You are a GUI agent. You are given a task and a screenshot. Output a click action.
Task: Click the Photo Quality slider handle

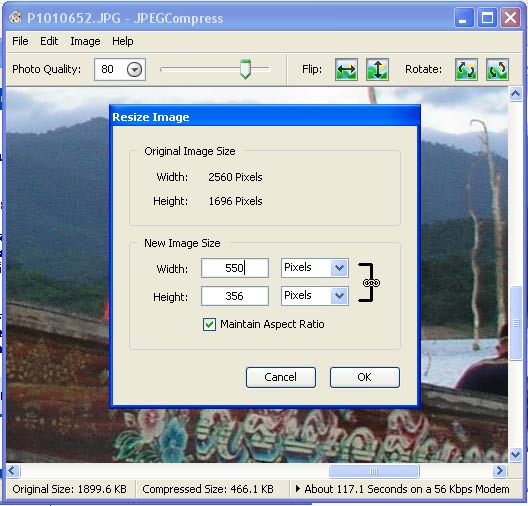(x=245, y=69)
